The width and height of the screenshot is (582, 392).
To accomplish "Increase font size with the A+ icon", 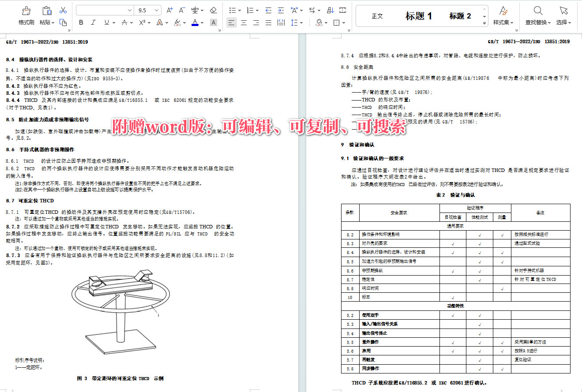I will click(x=169, y=10).
